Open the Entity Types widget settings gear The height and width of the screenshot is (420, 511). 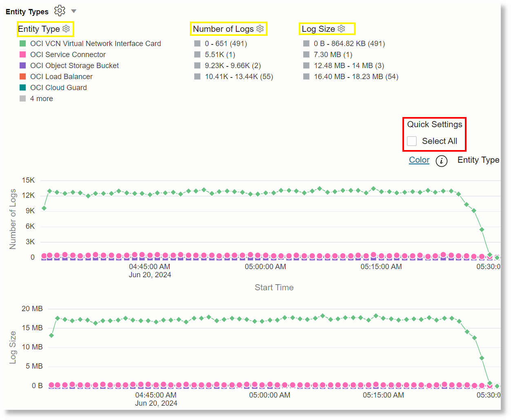tap(60, 11)
